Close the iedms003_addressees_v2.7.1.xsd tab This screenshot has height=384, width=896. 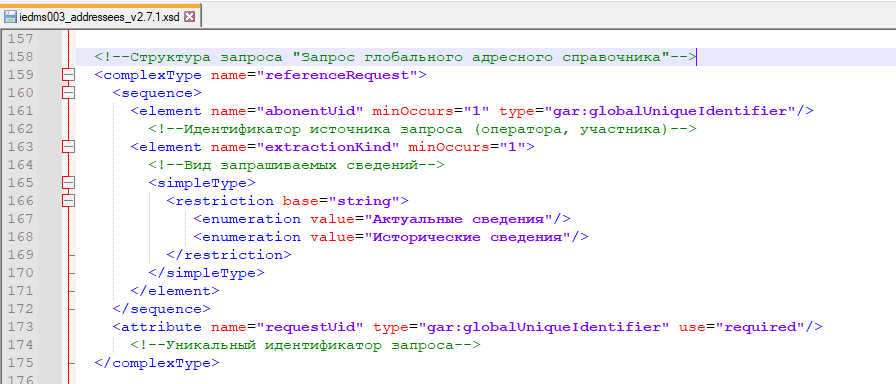pyautogui.click(x=189, y=17)
